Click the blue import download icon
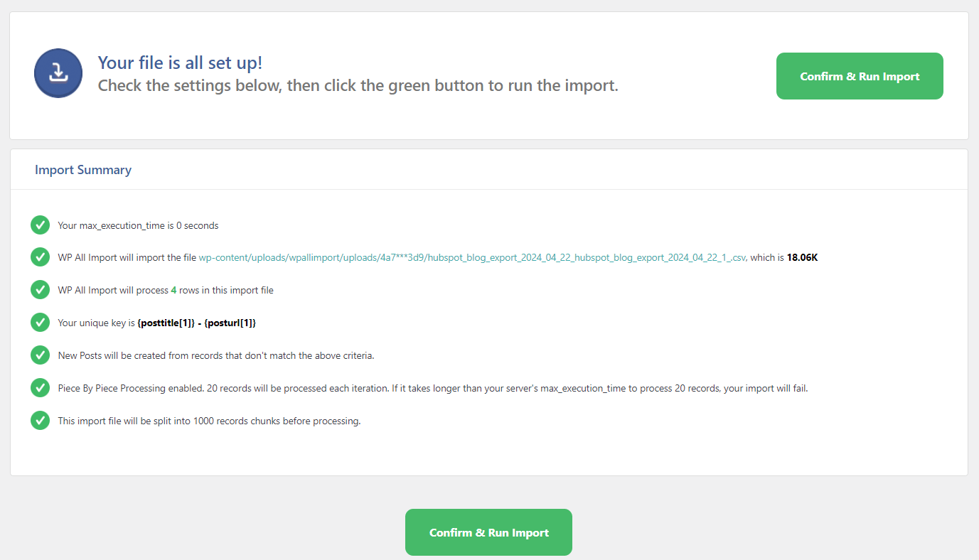 (x=58, y=73)
